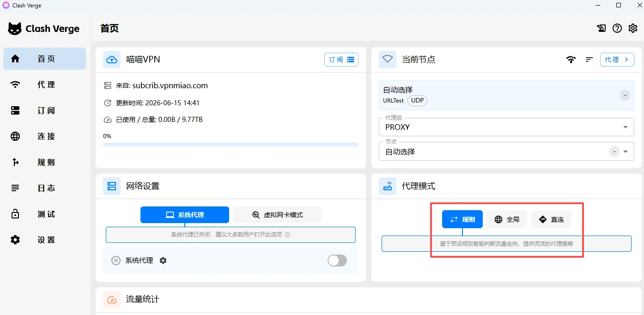Open the 日志 logs sidebar item
The width and height of the screenshot is (644, 315).
44,188
